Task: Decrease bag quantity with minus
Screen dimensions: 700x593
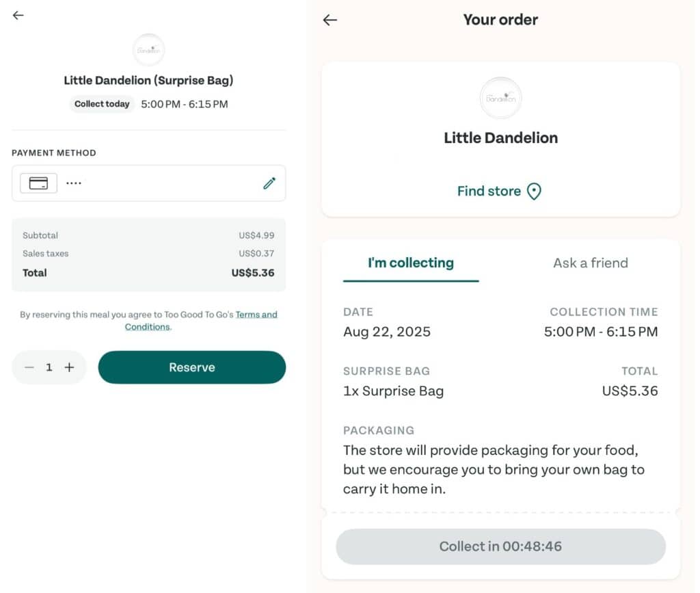Action: coord(29,367)
